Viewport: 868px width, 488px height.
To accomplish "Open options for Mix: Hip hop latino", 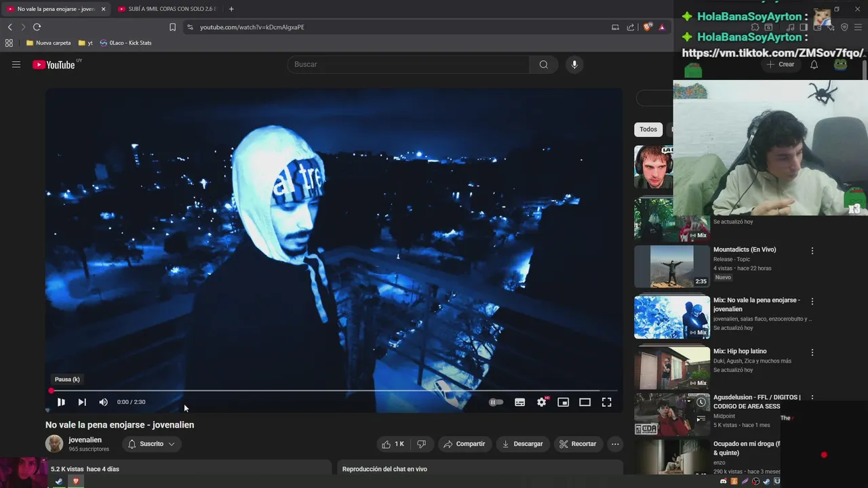I will [812, 352].
